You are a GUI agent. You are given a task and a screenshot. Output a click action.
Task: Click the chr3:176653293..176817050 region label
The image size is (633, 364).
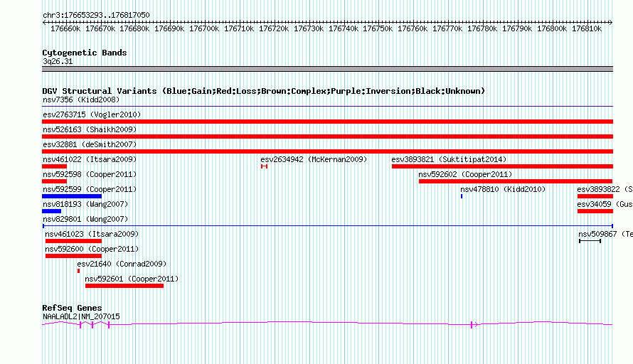point(96,15)
